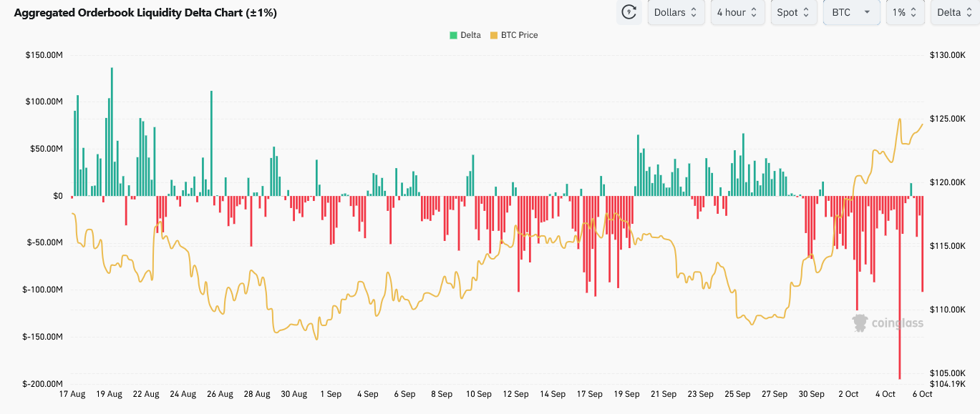
Task: Click the $-150.00M left axis label
Action: (43, 337)
